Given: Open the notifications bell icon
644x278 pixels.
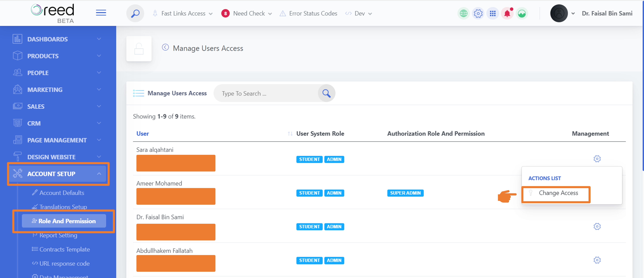Looking at the screenshot, I should (x=507, y=13).
